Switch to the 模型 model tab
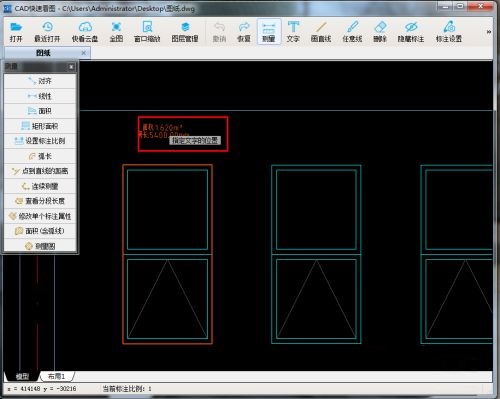The height and width of the screenshot is (399, 500). [22, 376]
